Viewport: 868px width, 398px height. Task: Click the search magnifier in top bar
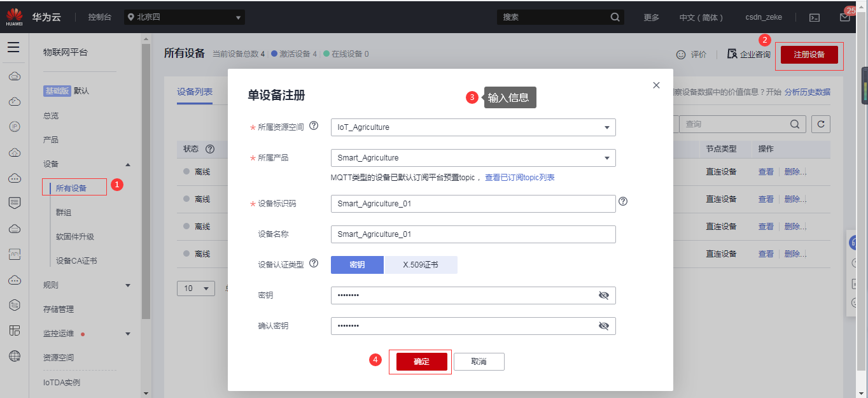coord(615,17)
